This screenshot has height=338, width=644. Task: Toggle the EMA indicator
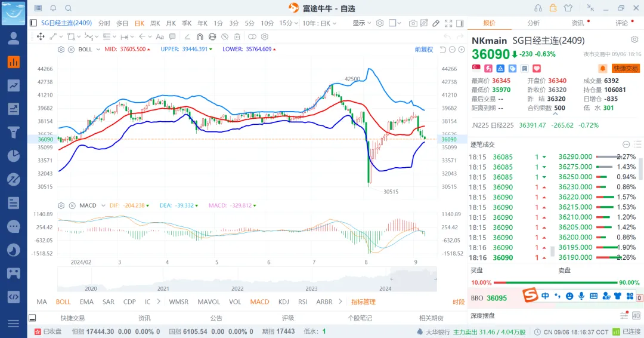(x=86, y=302)
